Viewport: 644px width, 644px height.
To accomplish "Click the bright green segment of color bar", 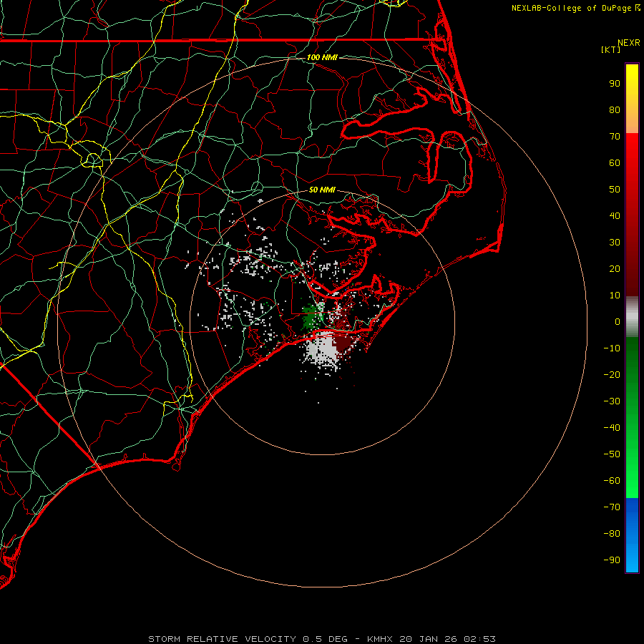I will tap(632, 418).
